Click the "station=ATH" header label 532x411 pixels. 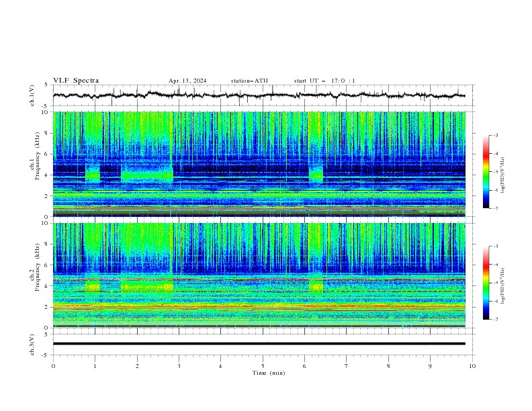pyautogui.click(x=249, y=81)
